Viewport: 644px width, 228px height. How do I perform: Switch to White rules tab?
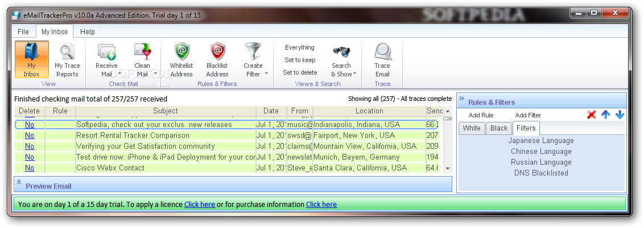(x=472, y=128)
